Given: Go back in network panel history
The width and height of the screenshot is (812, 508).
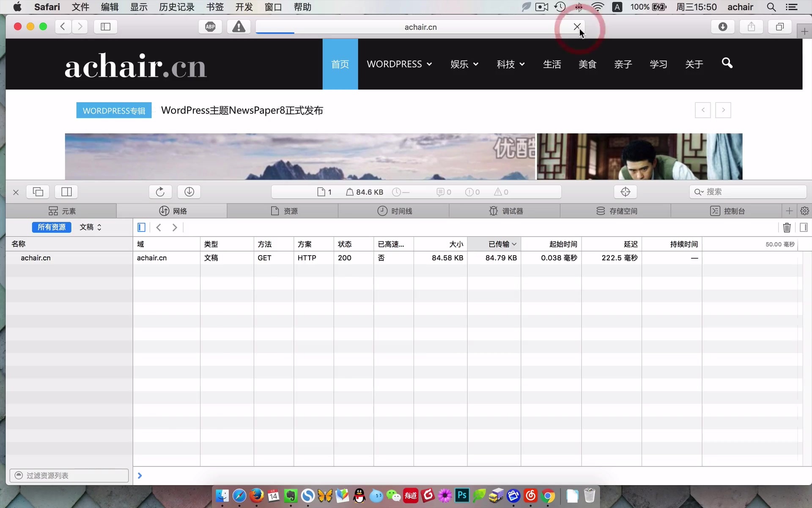Looking at the screenshot, I should point(159,227).
